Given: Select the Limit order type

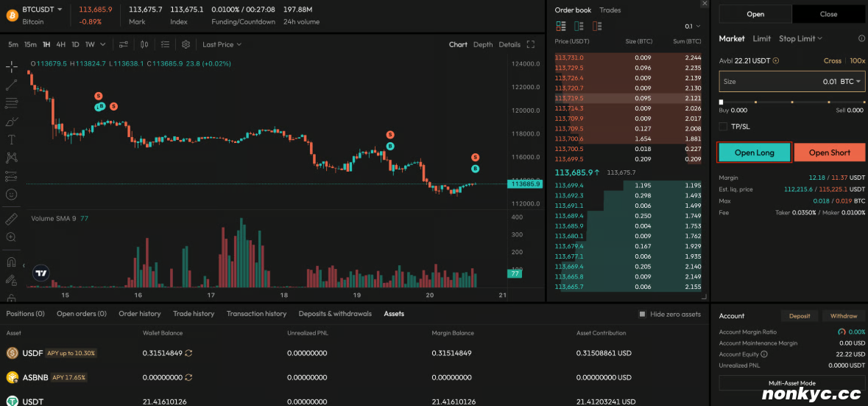Looking at the screenshot, I should (x=762, y=39).
